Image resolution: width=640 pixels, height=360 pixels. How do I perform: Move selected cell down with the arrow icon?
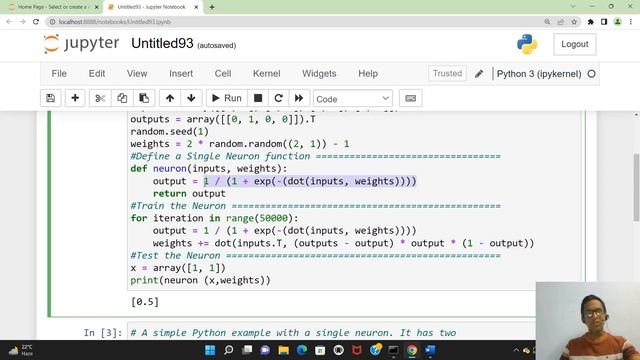click(x=191, y=98)
